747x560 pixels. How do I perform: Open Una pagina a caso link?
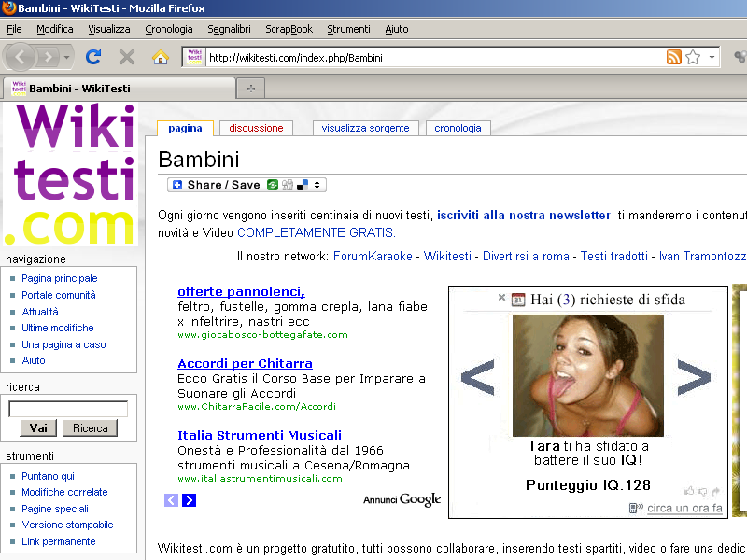point(63,344)
